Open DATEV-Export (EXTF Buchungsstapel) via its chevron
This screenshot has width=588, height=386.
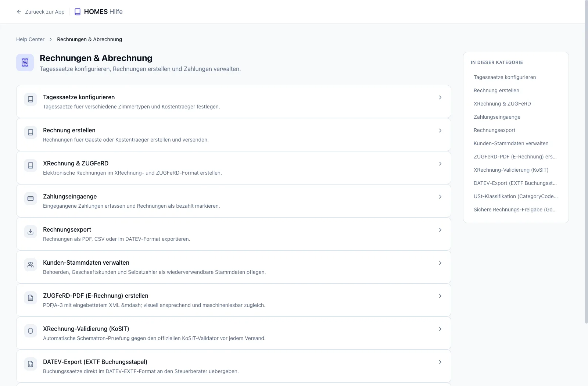440,362
